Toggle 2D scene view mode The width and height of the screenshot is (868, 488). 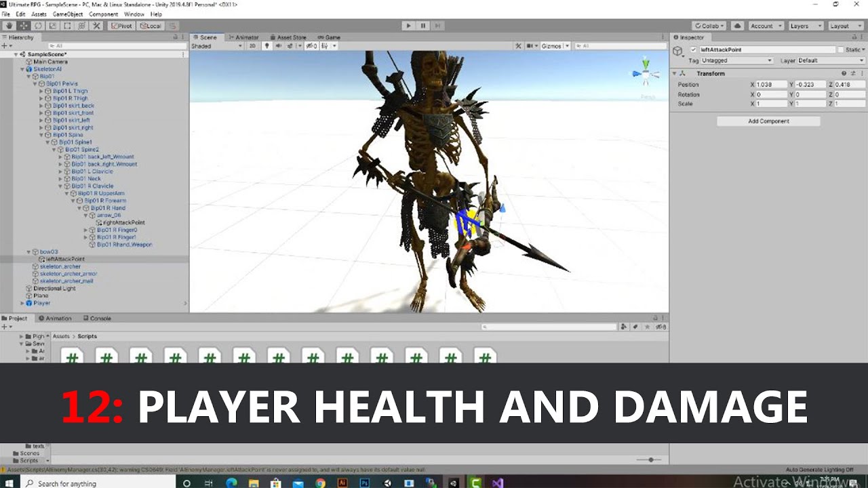point(252,46)
